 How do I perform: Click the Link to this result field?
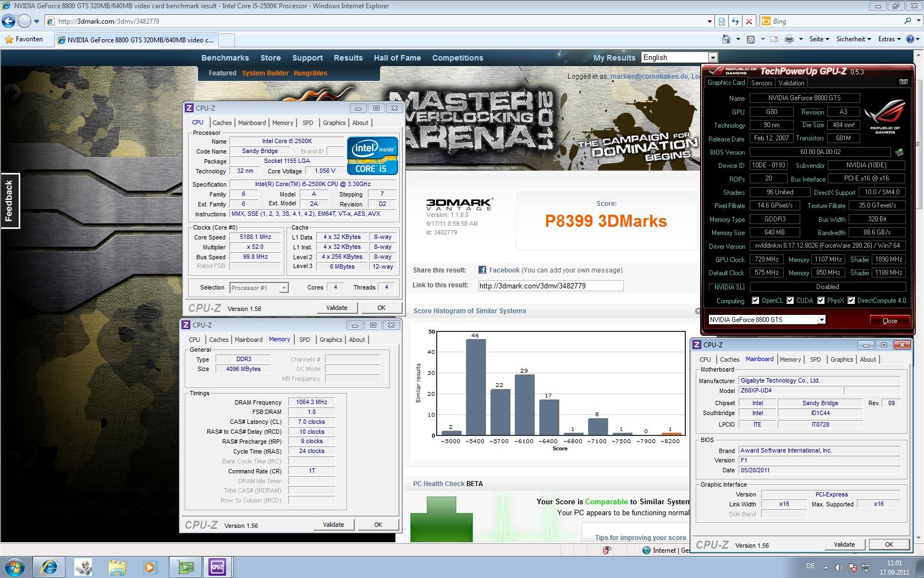click(550, 286)
